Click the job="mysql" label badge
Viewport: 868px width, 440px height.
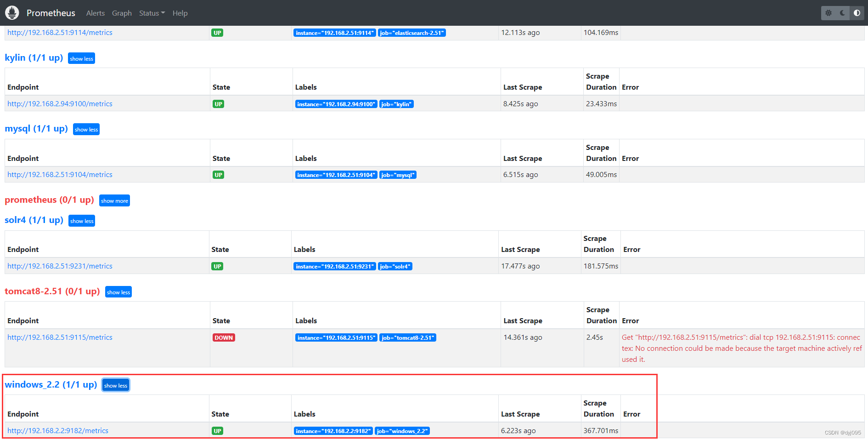[x=398, y=175]
